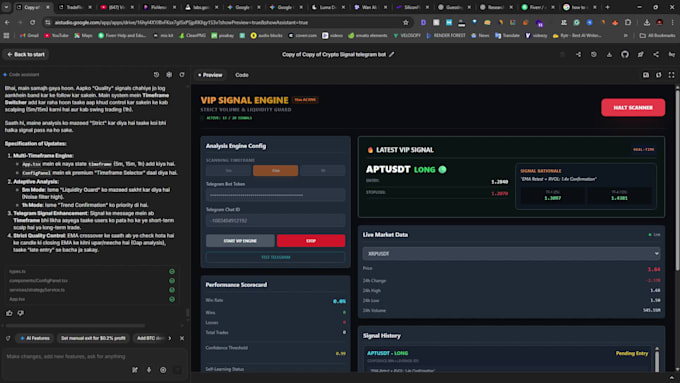The image size is (680, 383).
Task: Open a new browser tab with plus
Action: click(x=607, y=7)
